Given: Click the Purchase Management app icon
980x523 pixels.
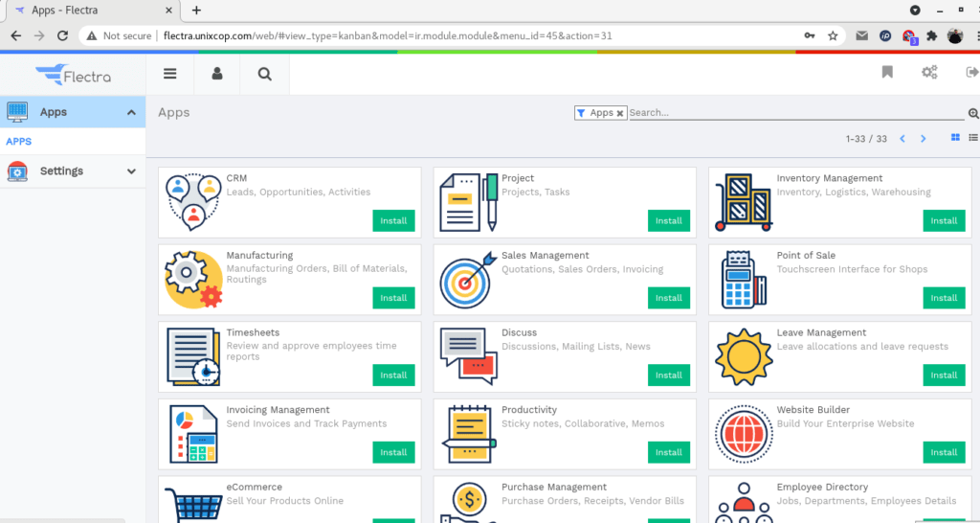Looking at the screenshot, I should tap(469, 502).
